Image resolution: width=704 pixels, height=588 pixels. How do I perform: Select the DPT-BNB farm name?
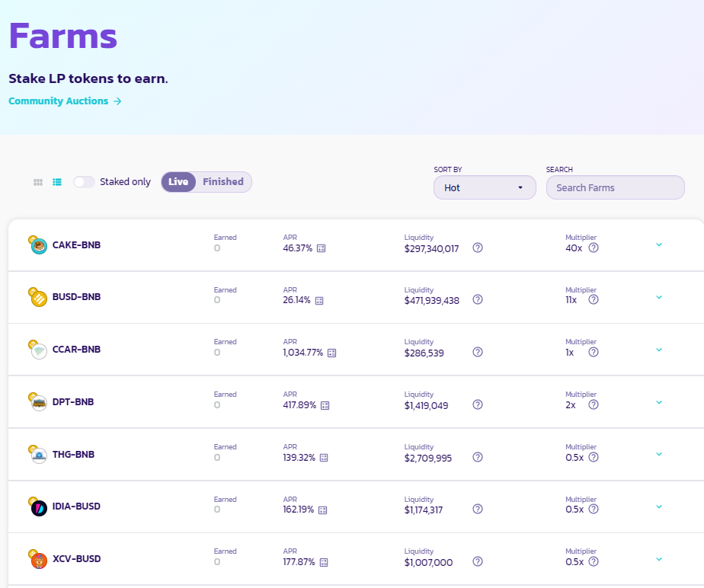[x=73, y=402]
